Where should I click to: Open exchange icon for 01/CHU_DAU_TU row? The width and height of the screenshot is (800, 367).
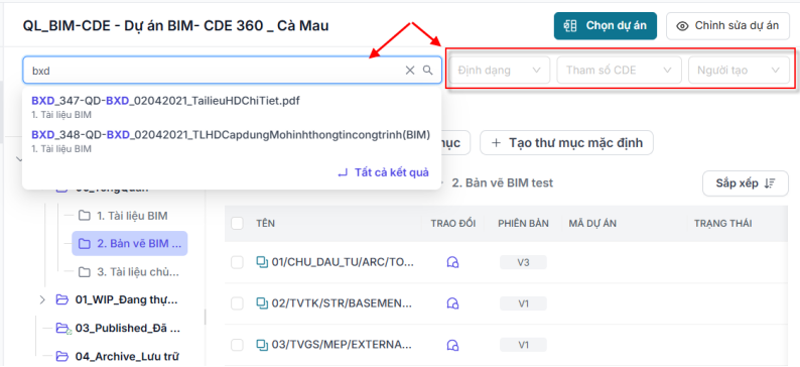[452, 262]
